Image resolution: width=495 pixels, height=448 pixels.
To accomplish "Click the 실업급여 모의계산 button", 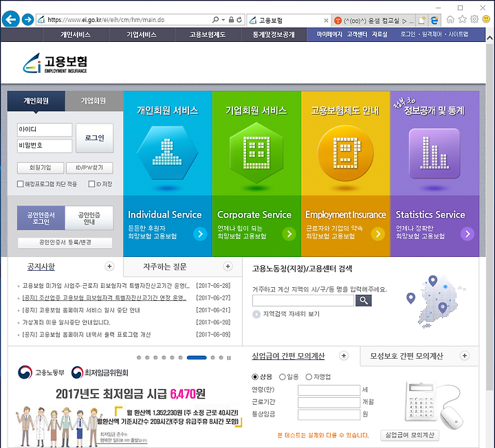I will (x=410, y=436).
